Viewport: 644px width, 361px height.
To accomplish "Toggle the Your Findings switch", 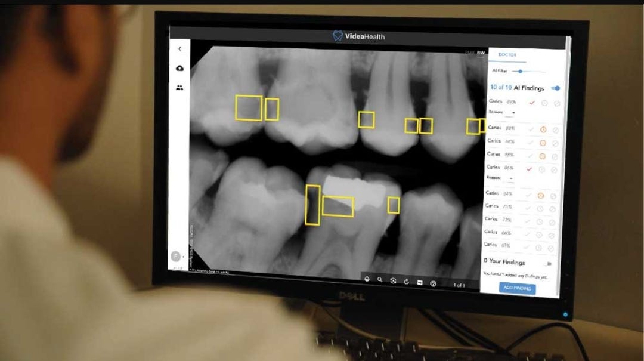I will tap(548, 264).
